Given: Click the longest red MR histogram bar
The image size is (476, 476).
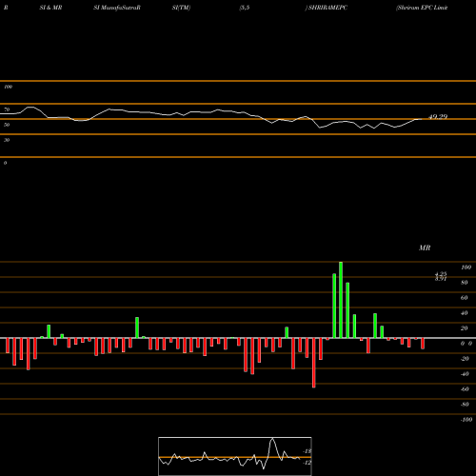Looking at the screenshot, I should pos(314,363).
